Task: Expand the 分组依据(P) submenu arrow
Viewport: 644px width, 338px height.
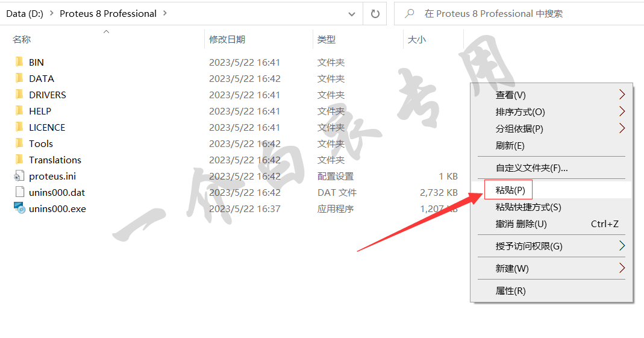Action: click(622, 128)
